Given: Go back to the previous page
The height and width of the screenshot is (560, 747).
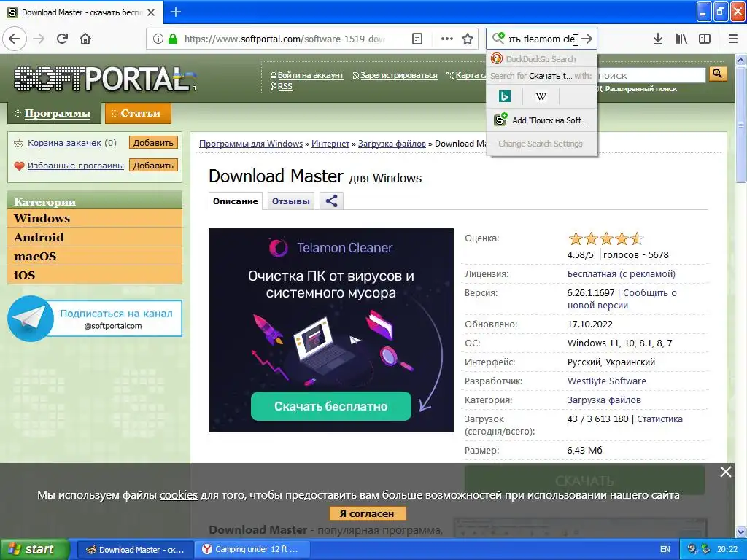Looking at the screenshot, I should 15,39.
